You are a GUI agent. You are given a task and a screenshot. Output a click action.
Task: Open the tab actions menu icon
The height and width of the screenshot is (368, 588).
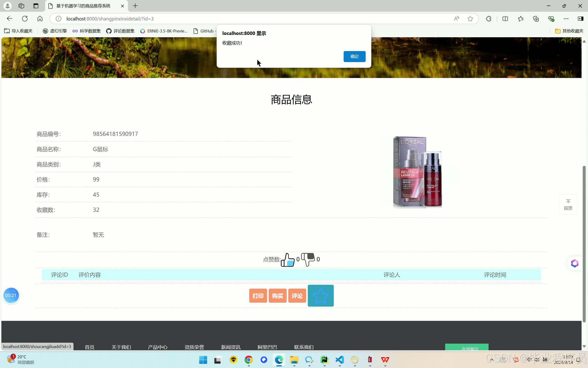click(36, 6)
